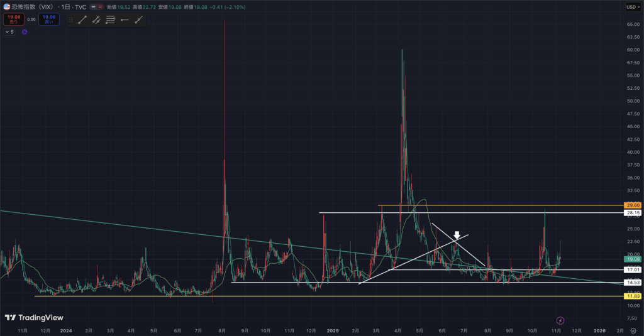Click the orange 29.60 price label
The height and width of the screenshot is (336, 644).
click(633, 205)
